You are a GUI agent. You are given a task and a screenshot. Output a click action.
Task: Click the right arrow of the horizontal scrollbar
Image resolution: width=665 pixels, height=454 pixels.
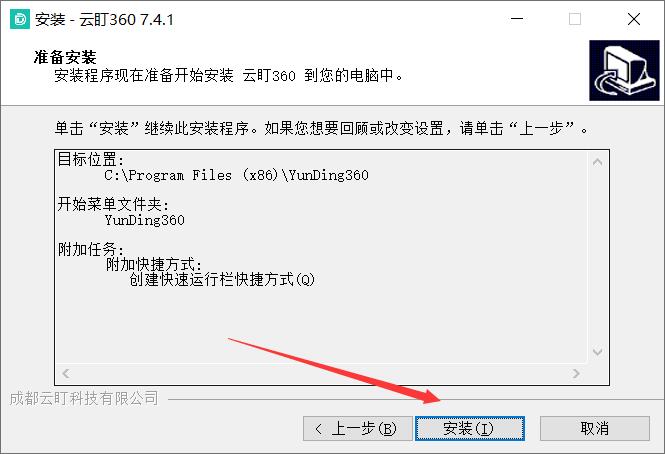click(576, 373)
